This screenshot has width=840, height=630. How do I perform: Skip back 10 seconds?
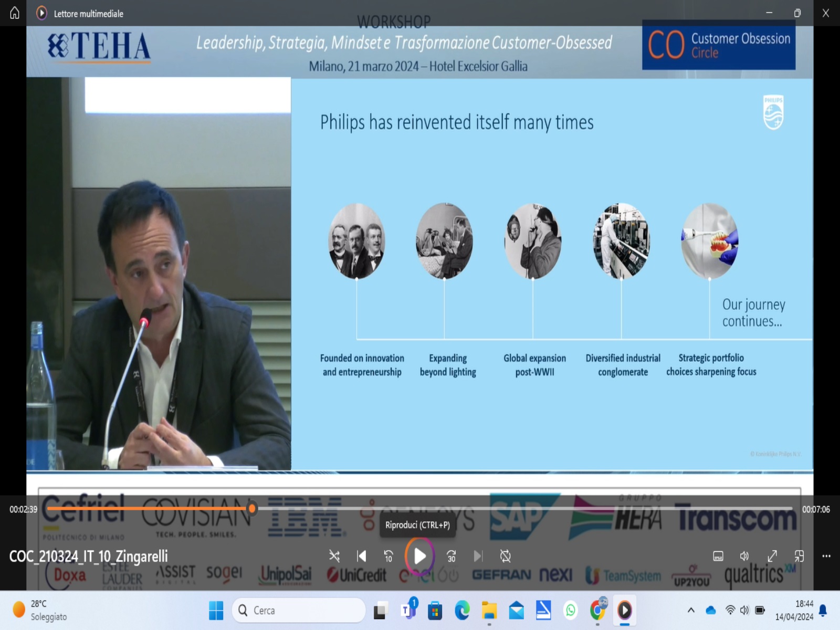(x=388, y=556)
